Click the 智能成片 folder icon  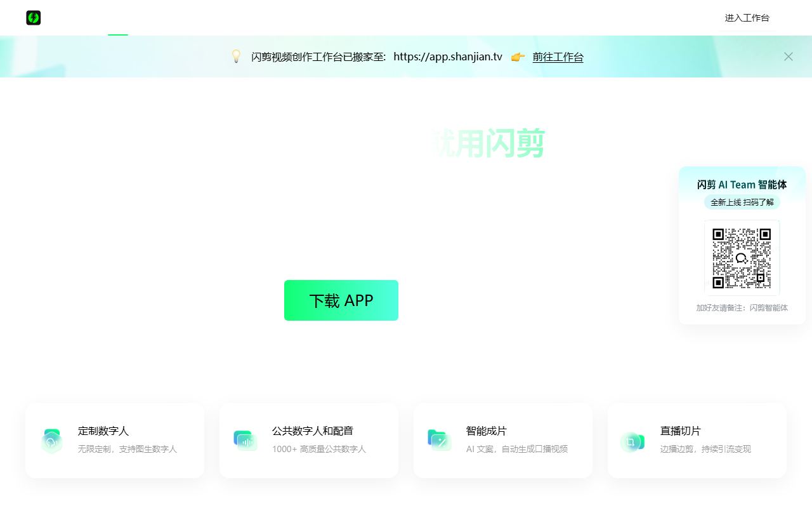[439, 440]
